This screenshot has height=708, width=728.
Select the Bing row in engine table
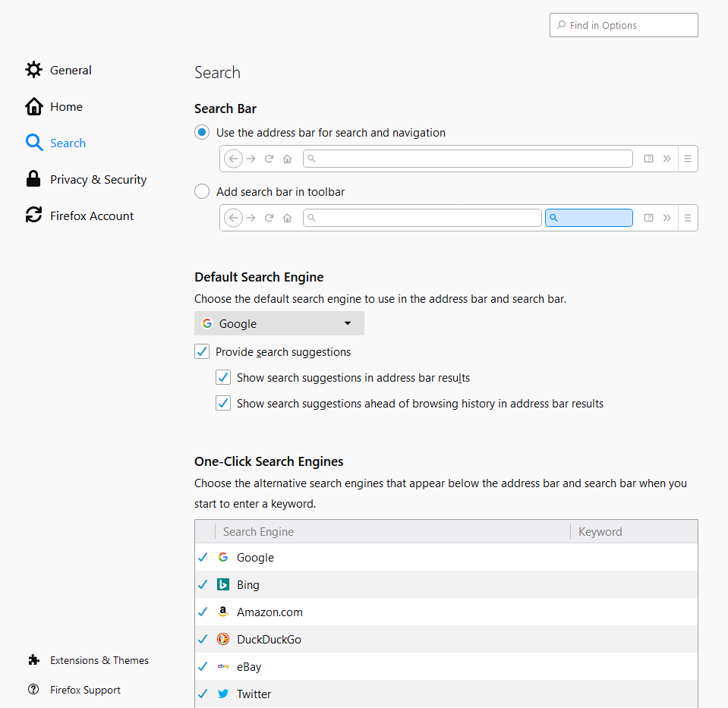pos(446,584)
